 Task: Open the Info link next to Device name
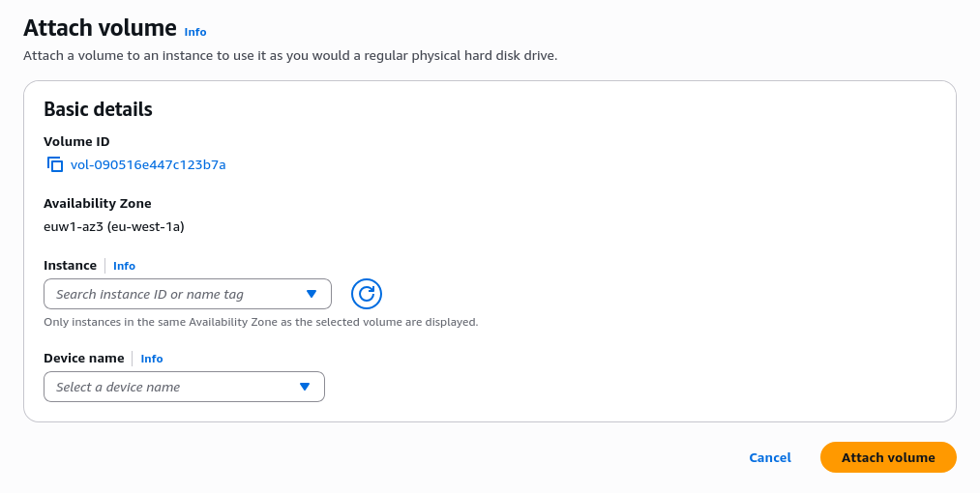click(152, 359)
